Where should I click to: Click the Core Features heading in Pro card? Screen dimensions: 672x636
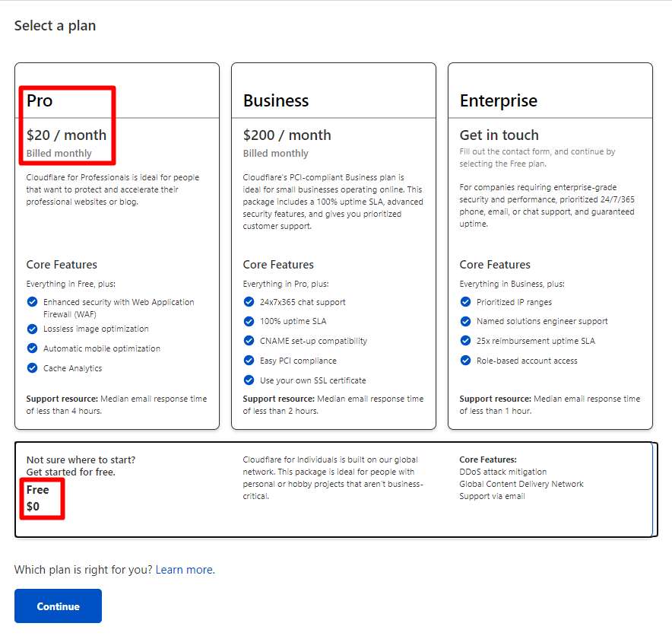click(x=62, y=265)
